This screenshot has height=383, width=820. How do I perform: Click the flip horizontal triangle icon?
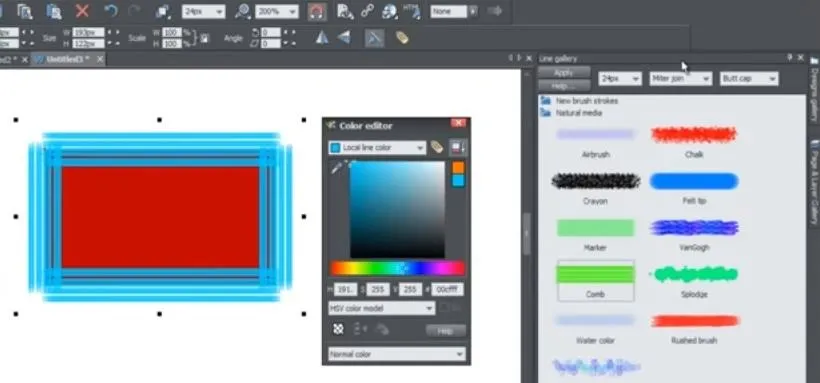click(x=322, y=38)
